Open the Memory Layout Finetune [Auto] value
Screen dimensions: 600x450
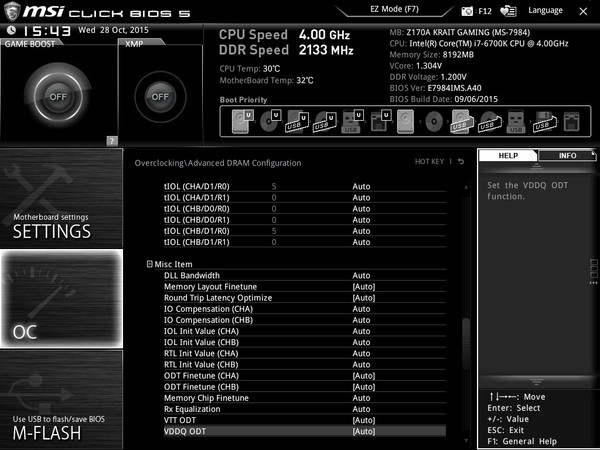tap(364, 287)
